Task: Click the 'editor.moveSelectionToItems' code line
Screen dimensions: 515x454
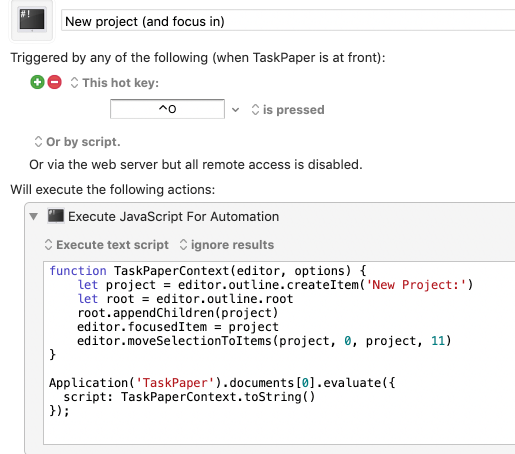Action: 264,341
